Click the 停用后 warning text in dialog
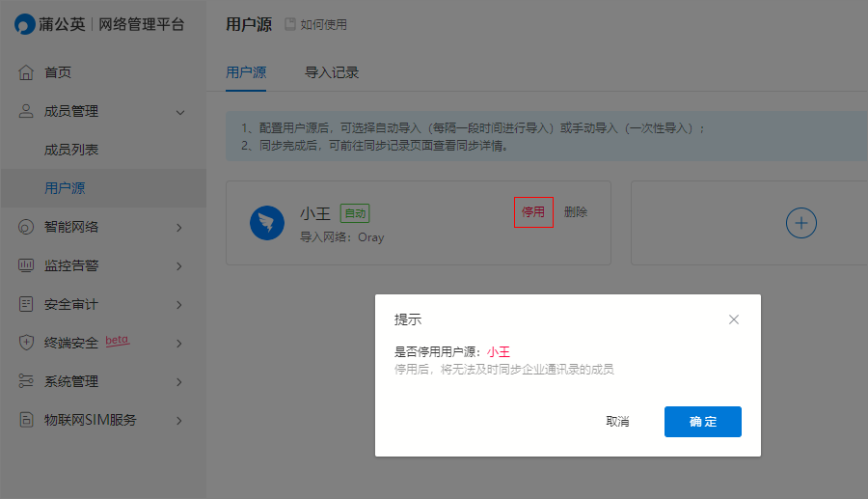This screenshot has width=868, height=499. pos(504,370)
